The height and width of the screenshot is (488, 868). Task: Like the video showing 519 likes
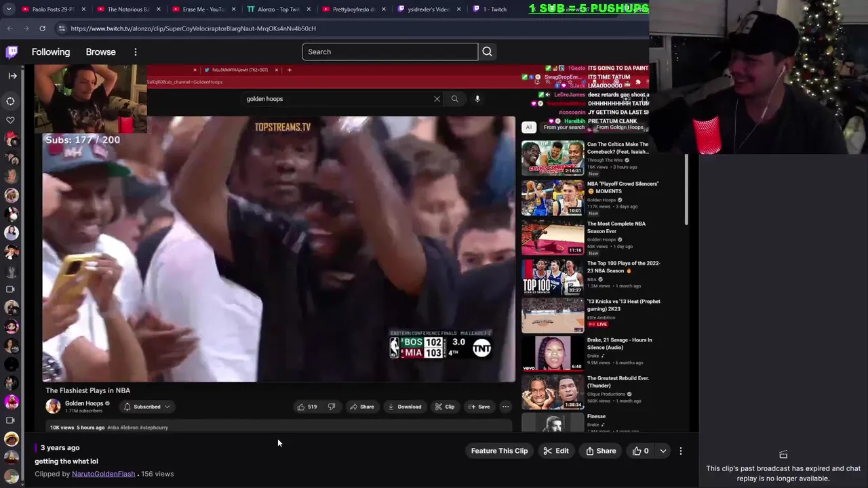(307, 407)
